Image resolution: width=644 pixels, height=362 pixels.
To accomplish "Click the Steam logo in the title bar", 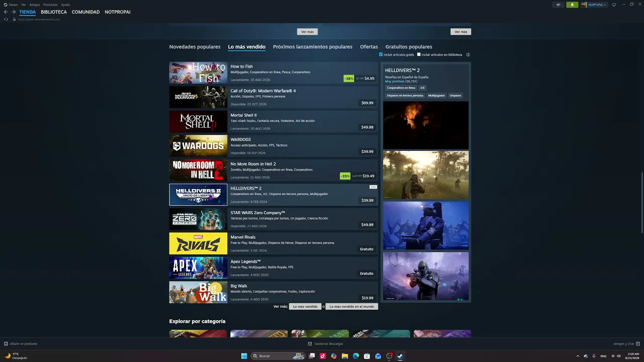I will pyautogui.click(x=6, y=5).
